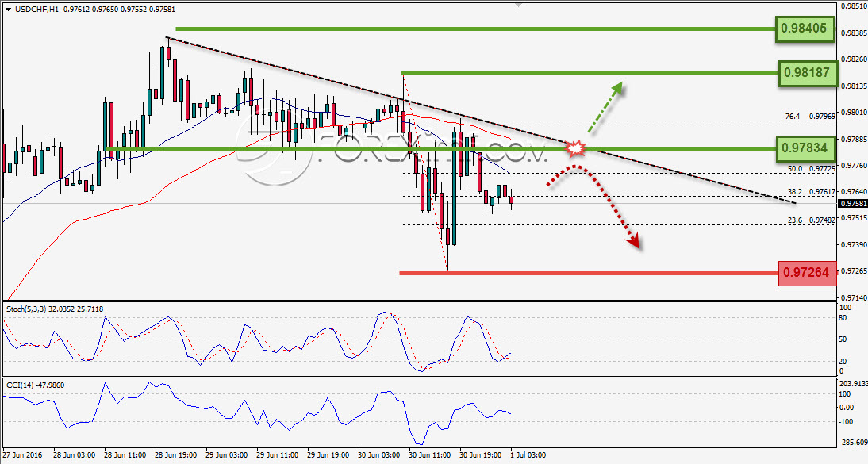Click the Fibonacci 23.6 0.97482 label
The height and width of the screenshot is (464, 868).
pyautogui.click(x=811, y=220)
